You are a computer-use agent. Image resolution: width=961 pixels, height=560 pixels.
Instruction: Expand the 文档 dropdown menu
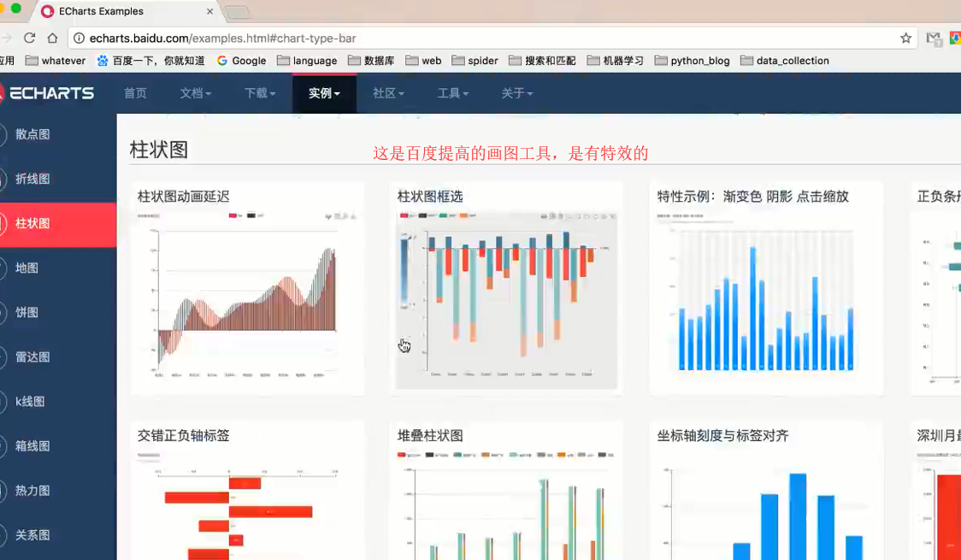[196, 93]
